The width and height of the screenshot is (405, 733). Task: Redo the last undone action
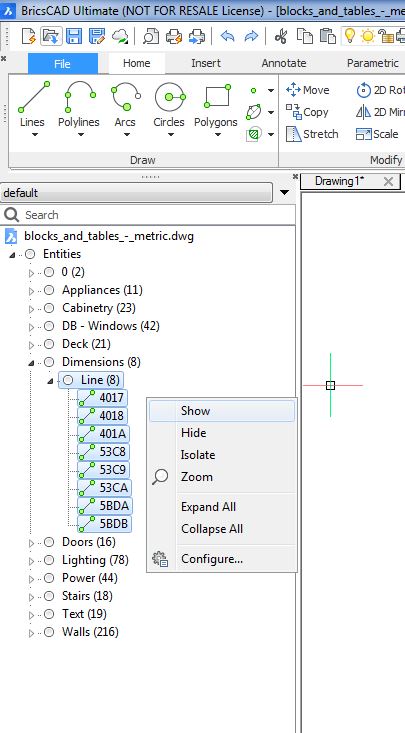pos(251,36)
